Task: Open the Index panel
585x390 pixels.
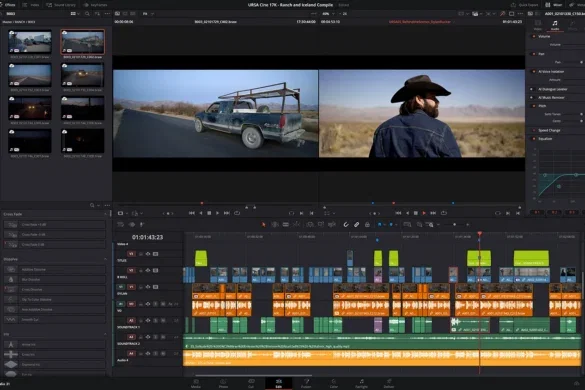Action: click(31, 5)
